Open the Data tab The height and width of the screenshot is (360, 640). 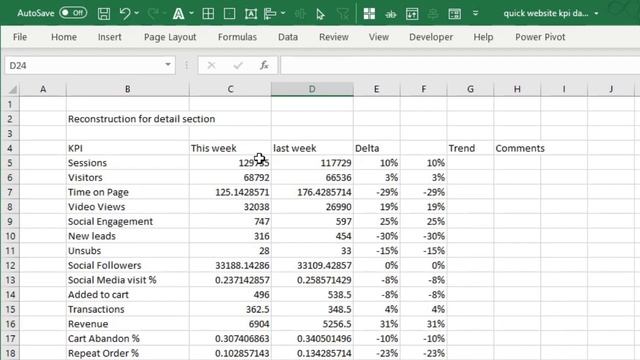tap(288, 37)
